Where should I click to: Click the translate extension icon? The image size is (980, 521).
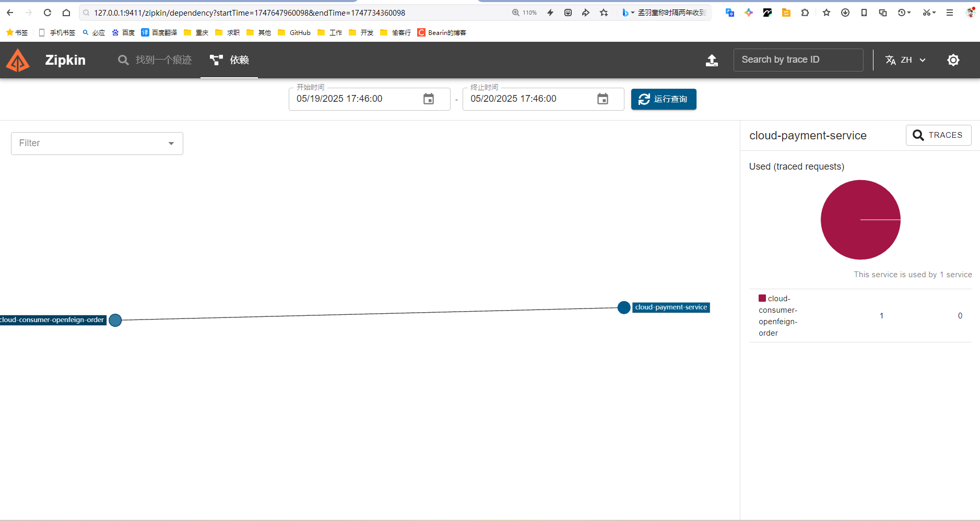tap(730, 13)
